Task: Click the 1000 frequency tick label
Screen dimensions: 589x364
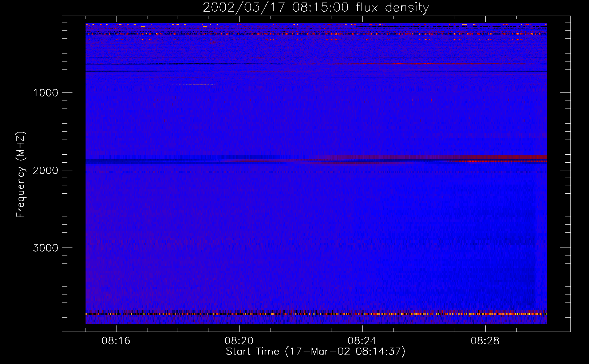Action: tap(46, 93)
